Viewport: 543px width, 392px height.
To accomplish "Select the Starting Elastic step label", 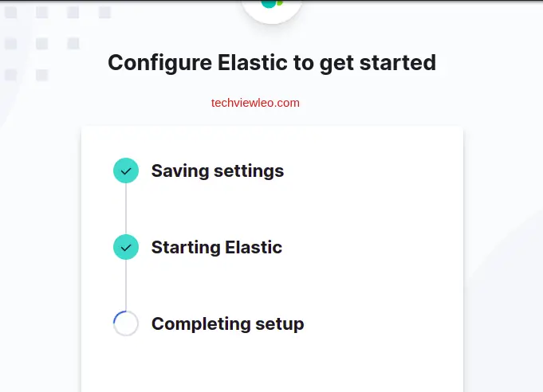I will tap(216, 247).
